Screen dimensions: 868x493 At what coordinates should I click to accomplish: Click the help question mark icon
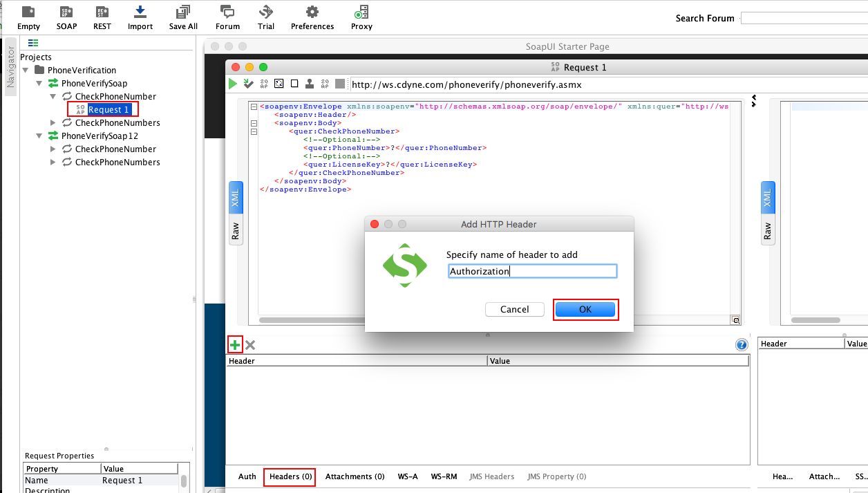point(742,344)
